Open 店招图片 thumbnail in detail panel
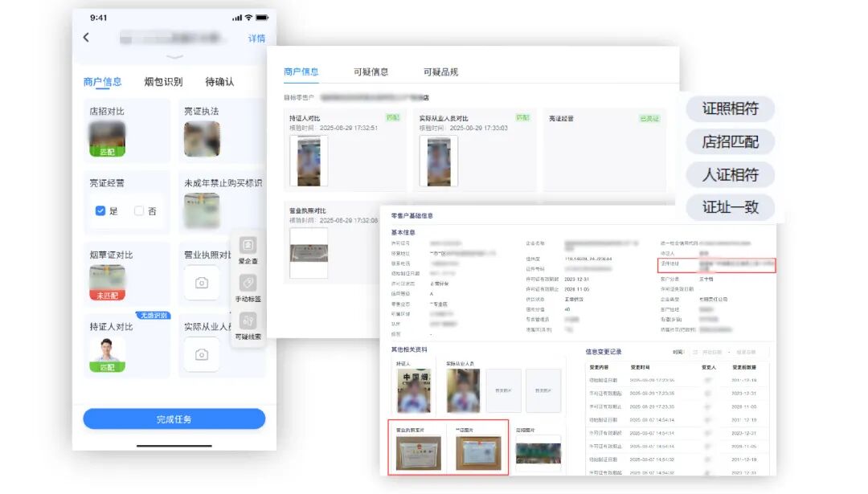The height and width of the screenshot is (494, 868). (x=538, y=453)
